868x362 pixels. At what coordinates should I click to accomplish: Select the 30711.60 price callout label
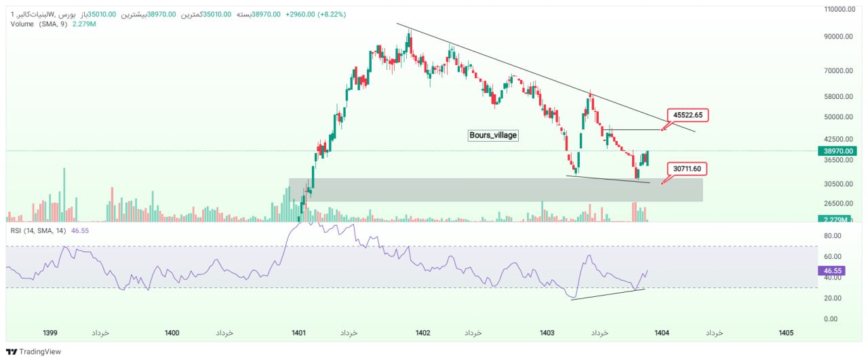pyautogui.click(x=688, y=168)
